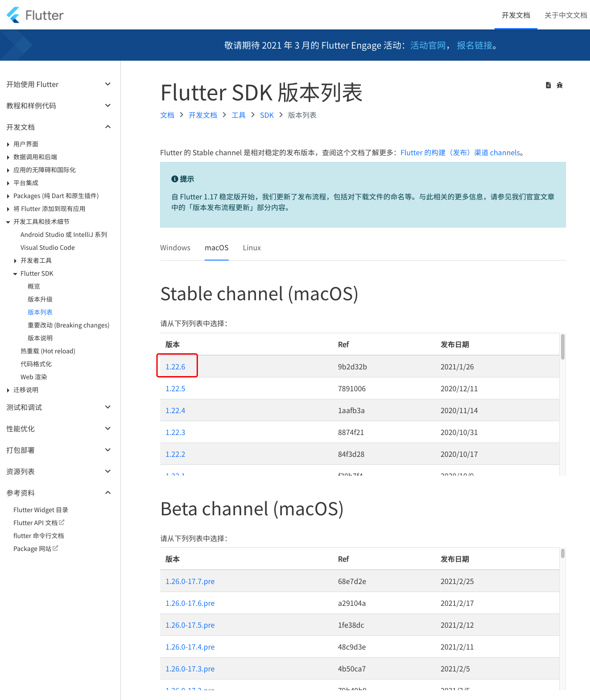The height and width of the screenshot is (700, 590).
Task: Download beta version 1.26.0-17.3.pre
Action: pos(190,669)
